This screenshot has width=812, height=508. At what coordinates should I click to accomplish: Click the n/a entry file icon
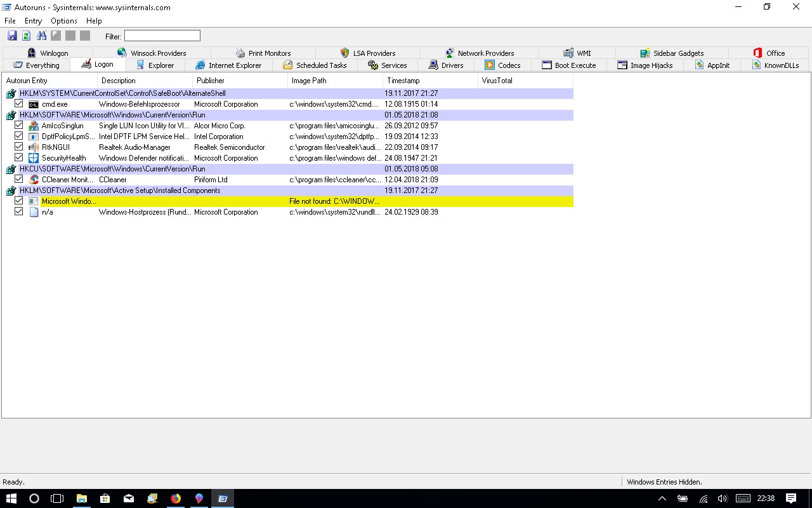tap(34, 212)
